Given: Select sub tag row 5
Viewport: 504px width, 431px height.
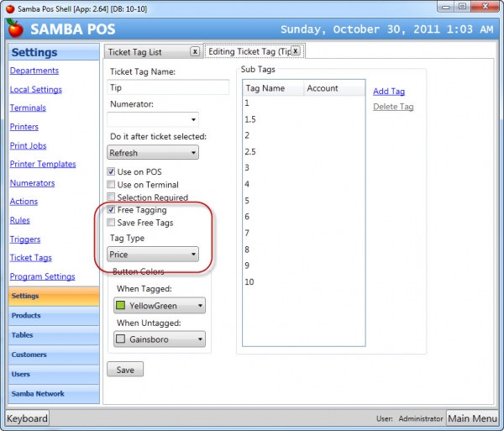Looking at the screenshot, I should coord(304,201).
